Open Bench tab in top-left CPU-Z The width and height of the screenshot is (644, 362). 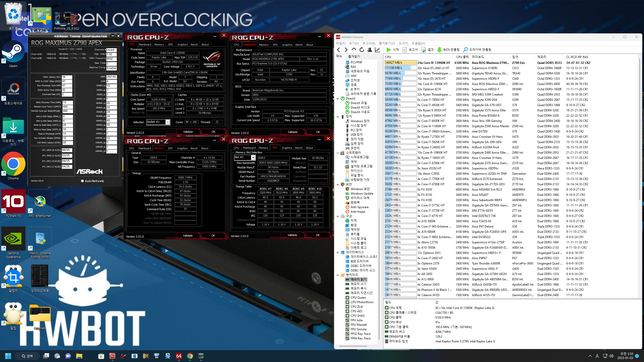click(194, 44)
